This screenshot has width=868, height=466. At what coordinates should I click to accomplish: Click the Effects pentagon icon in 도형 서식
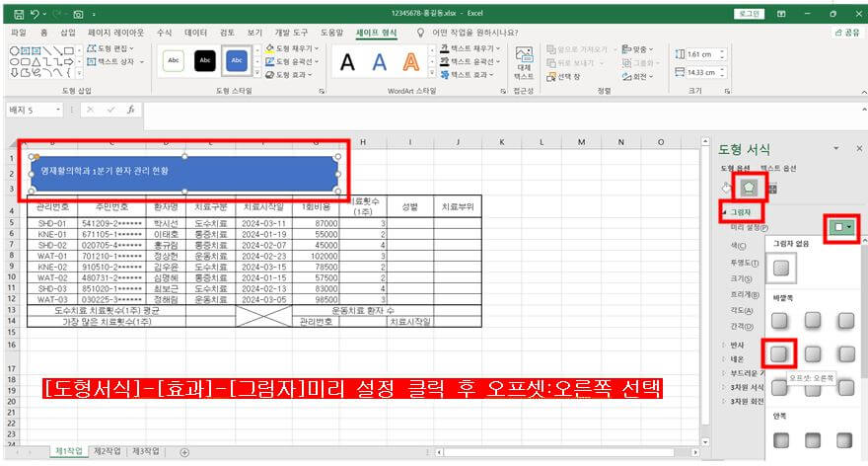pos(749,188)
